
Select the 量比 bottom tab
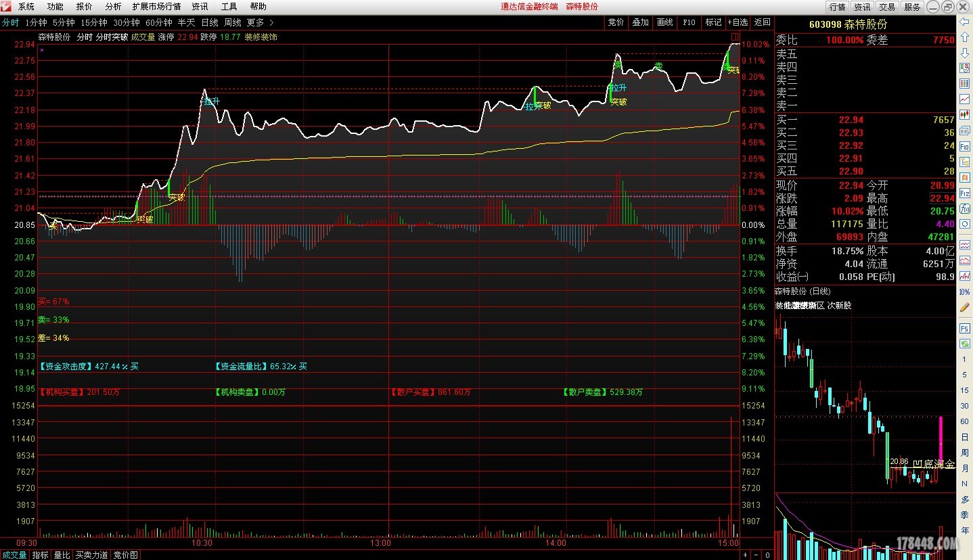coord(62,555)
